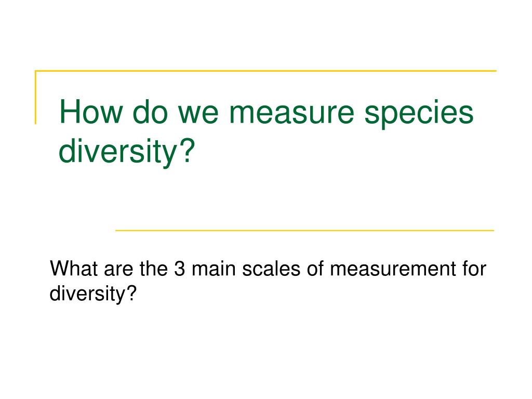The image size is (532, 399).
Task: Click the word "we" in the title
Action: point(198,114)
